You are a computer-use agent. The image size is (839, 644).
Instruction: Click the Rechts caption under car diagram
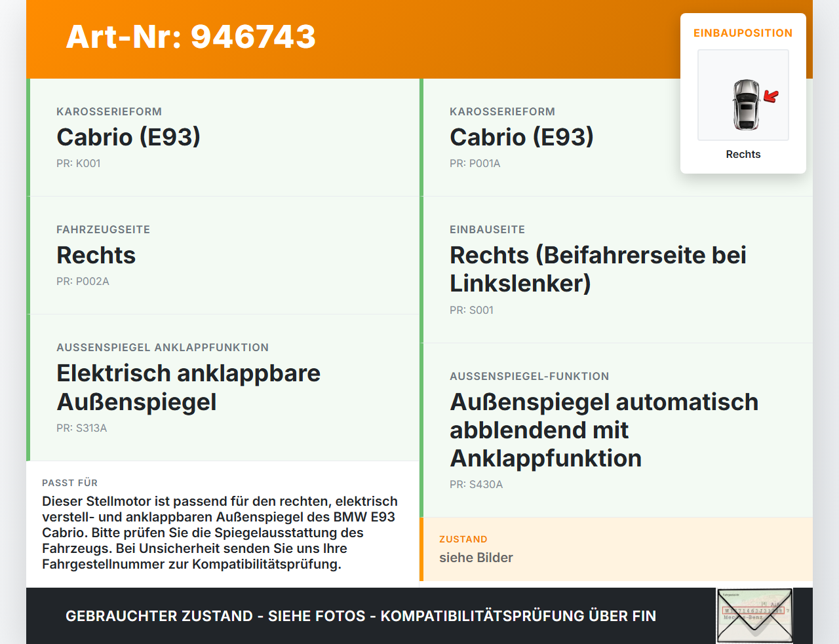tap(743, 154)
